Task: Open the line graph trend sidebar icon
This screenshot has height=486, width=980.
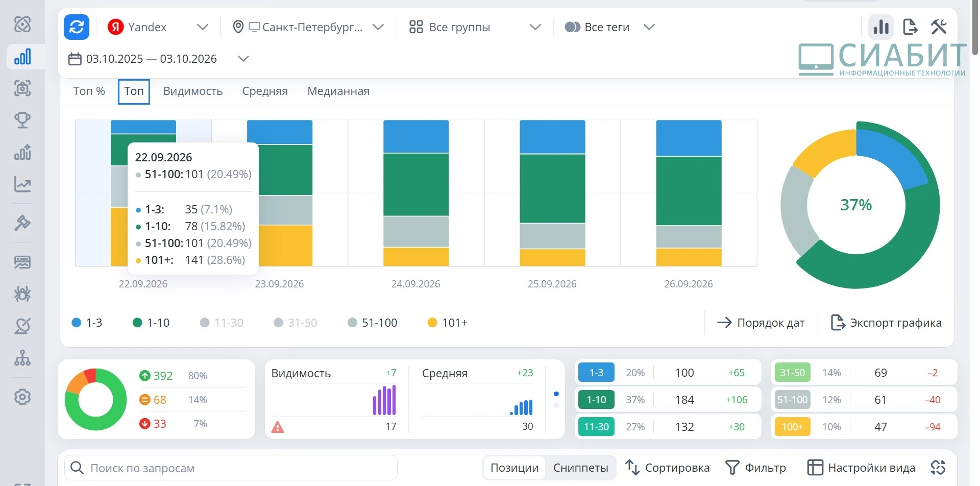Action: tap(22, 184)
